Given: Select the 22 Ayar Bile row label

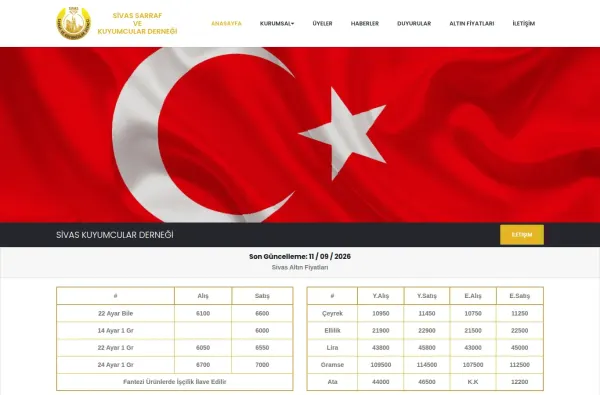Looking at the screenshot, I should pyautogui.click(x=116, y=313).
